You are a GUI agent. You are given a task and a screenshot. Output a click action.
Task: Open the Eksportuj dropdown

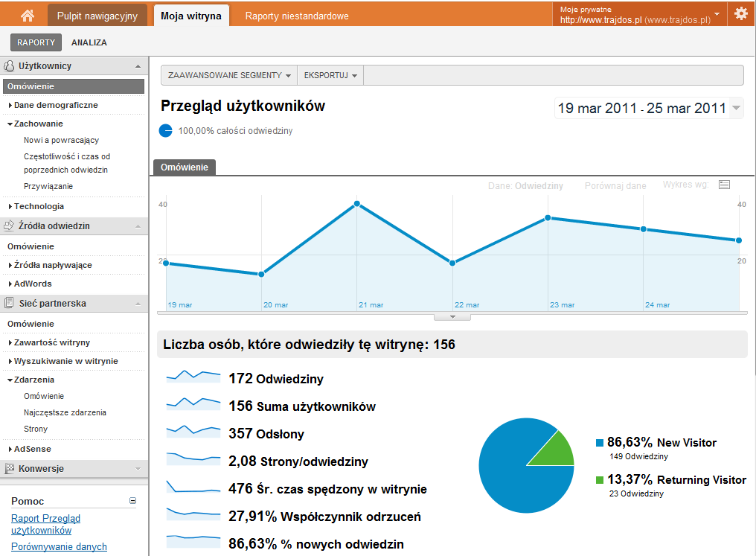click(x=330, y=75)
